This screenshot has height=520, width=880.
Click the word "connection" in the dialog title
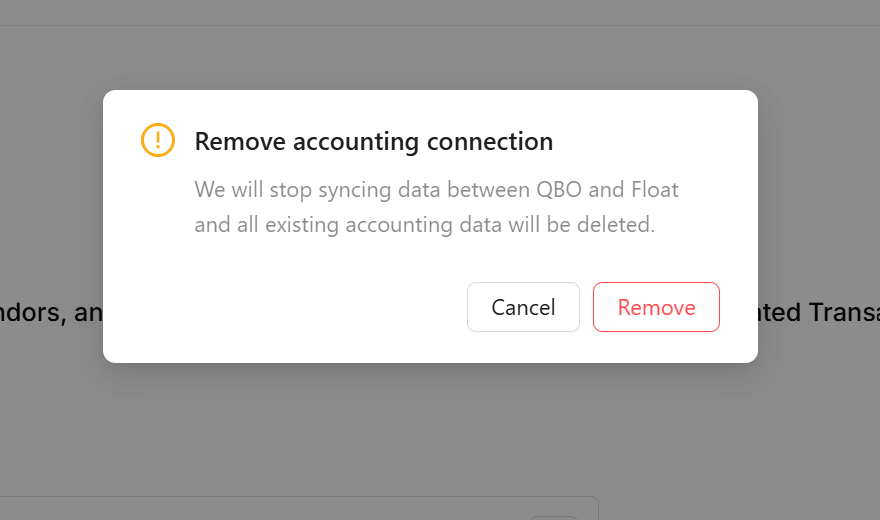click(x=490, y=142)
